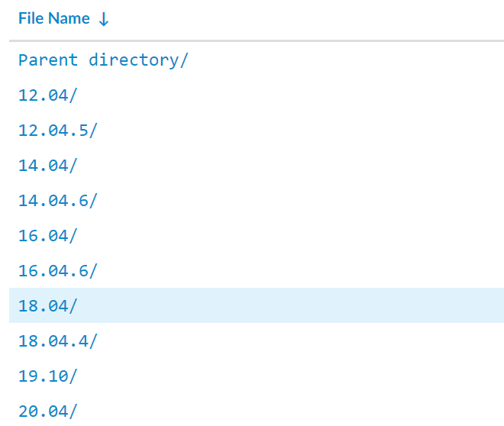This screenshot has width=504, height=426.
Task: Open the 14.04.6/ directory
Action: point(58,201)
